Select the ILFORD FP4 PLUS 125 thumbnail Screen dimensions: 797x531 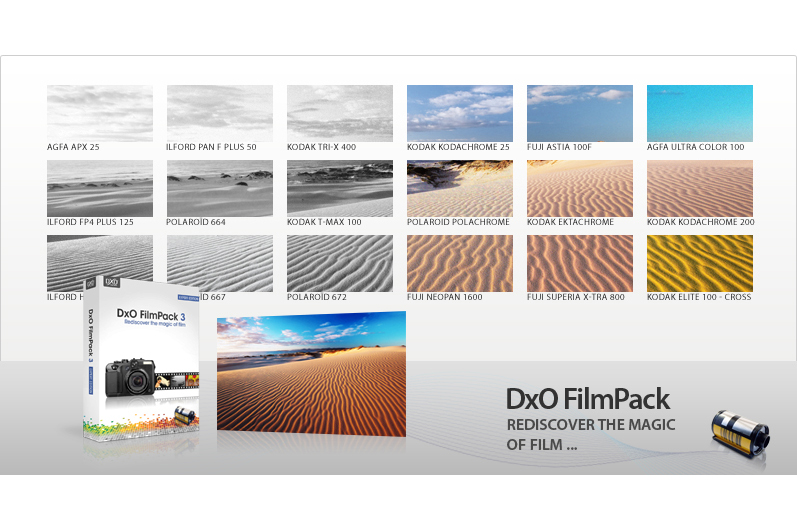pos(100,188)
